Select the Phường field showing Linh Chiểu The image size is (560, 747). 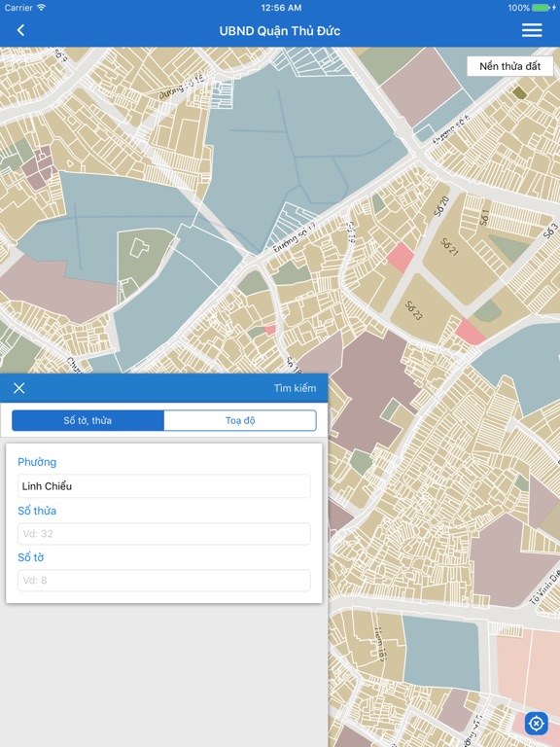[x=163, y=486]
